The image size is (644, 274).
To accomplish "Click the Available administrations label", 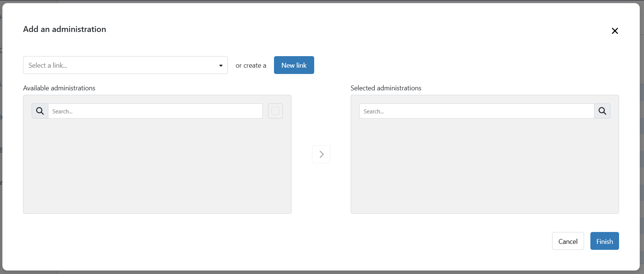I will pyautogui.click(x=59, y=88).
